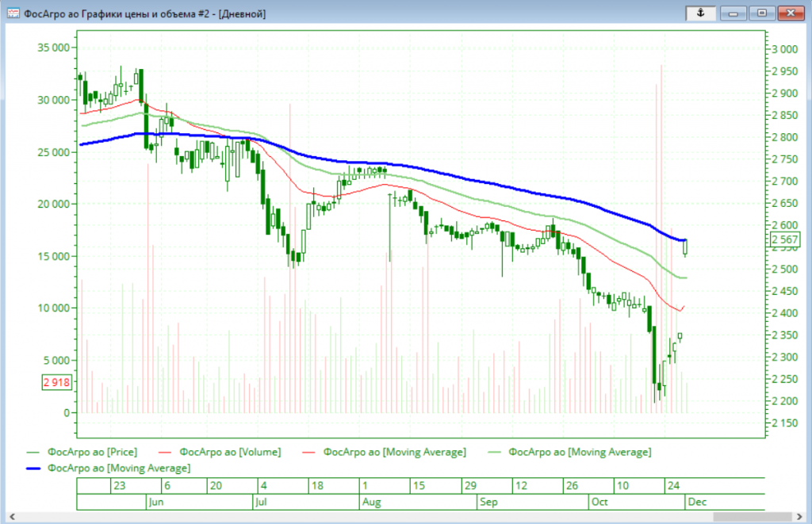
Task: Minimize the ФосАгро chart window
Action: point(734,13)
